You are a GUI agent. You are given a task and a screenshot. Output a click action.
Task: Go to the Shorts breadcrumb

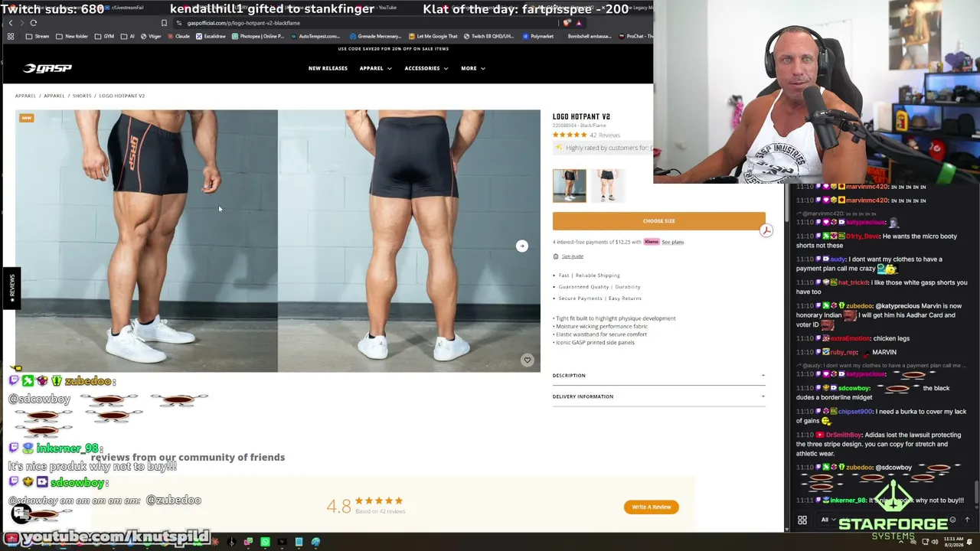pyautogui.click(x=82, y=96)
